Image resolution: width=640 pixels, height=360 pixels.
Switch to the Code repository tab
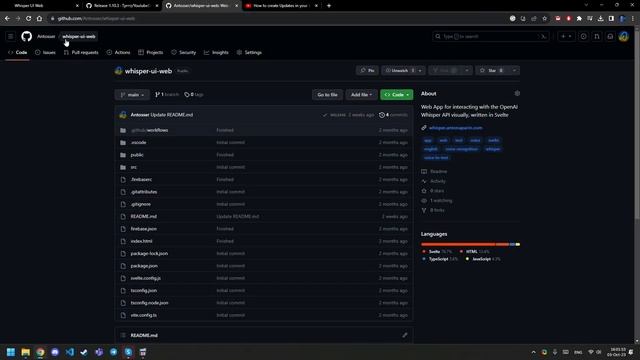18,53
